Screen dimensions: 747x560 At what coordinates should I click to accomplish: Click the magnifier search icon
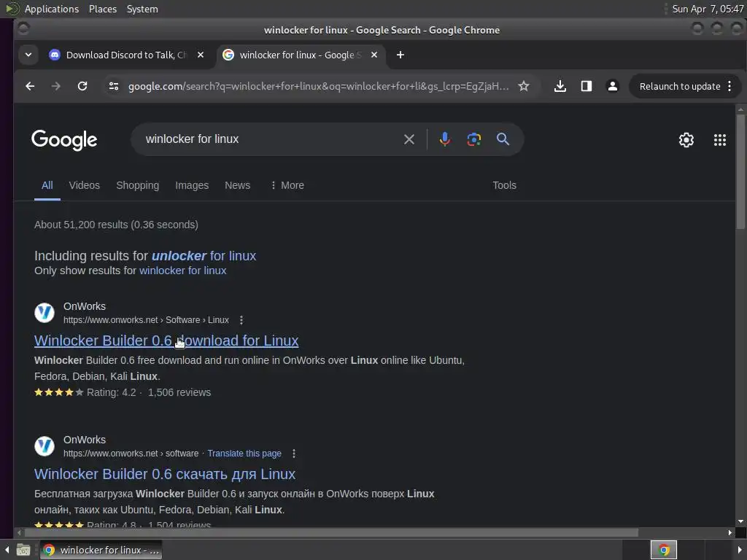[x=503, y=139]
